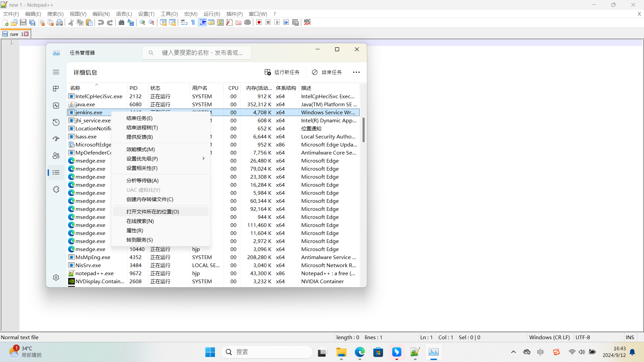Screen dimensions: 644x362
Task: Click the 运行新任务 button in Task Manager
Action: (282, 72)
